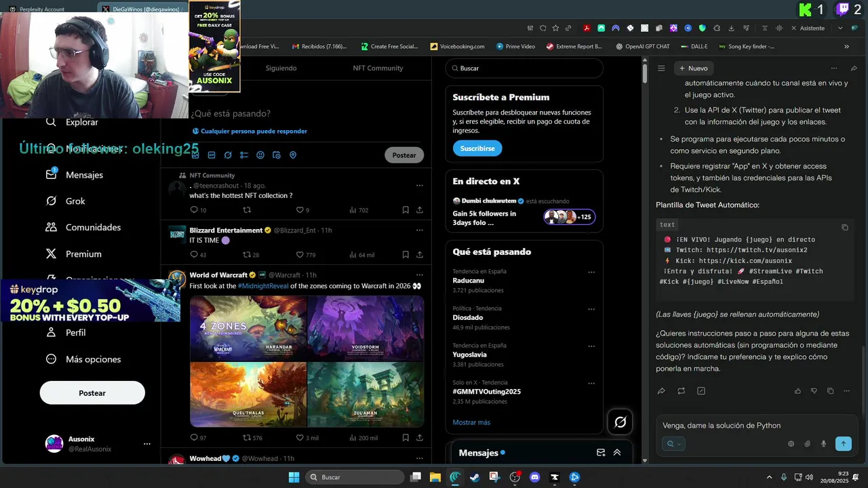Open Comunidades in the X sidebar
The width and height of the screenshot is (868, 488).
pyautogui.click(x=83, y=228)
